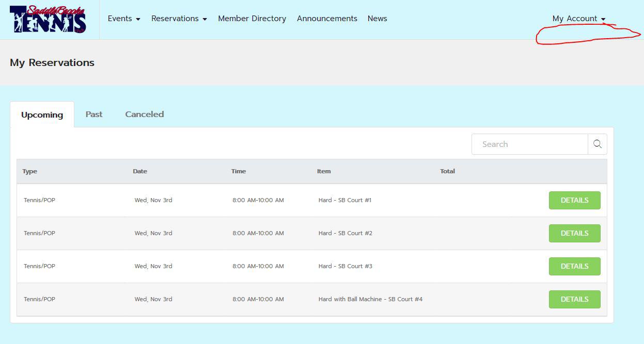Viewport: 644px width, 344px height.
Task: Select the Upcoming reservations tab
Action: tap(42, 115)
